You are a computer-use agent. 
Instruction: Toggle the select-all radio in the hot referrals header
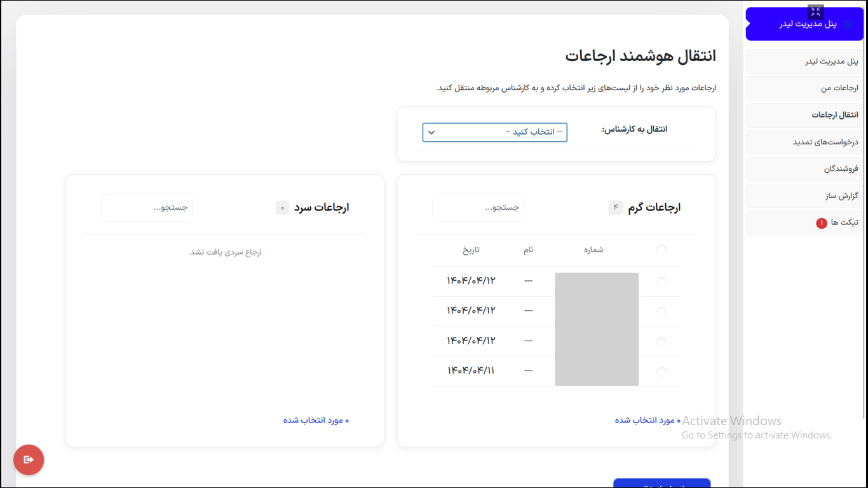pyautogui.click(x=661, y=250)
